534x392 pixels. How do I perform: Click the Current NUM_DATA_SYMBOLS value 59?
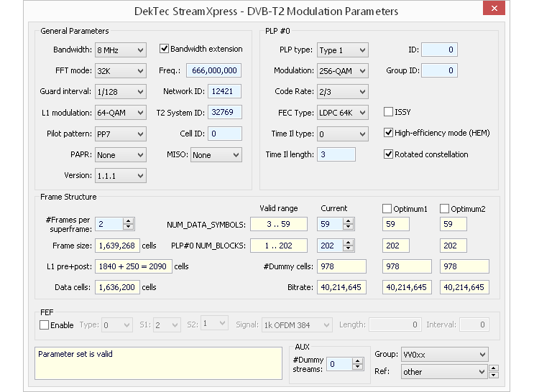(330, 224)
